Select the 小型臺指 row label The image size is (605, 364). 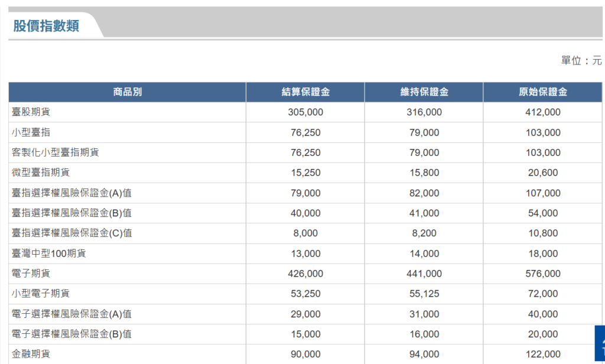coord(31,132)
